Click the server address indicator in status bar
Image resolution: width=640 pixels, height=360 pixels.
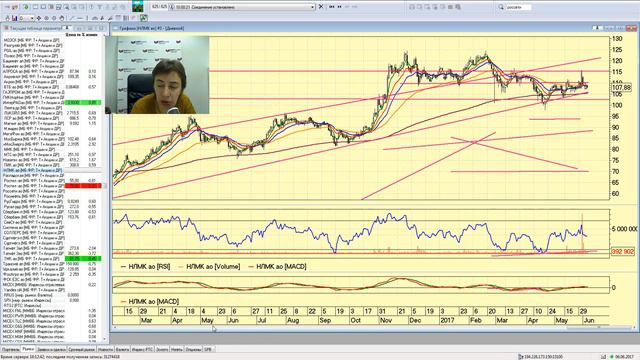(x=541, y=357)
